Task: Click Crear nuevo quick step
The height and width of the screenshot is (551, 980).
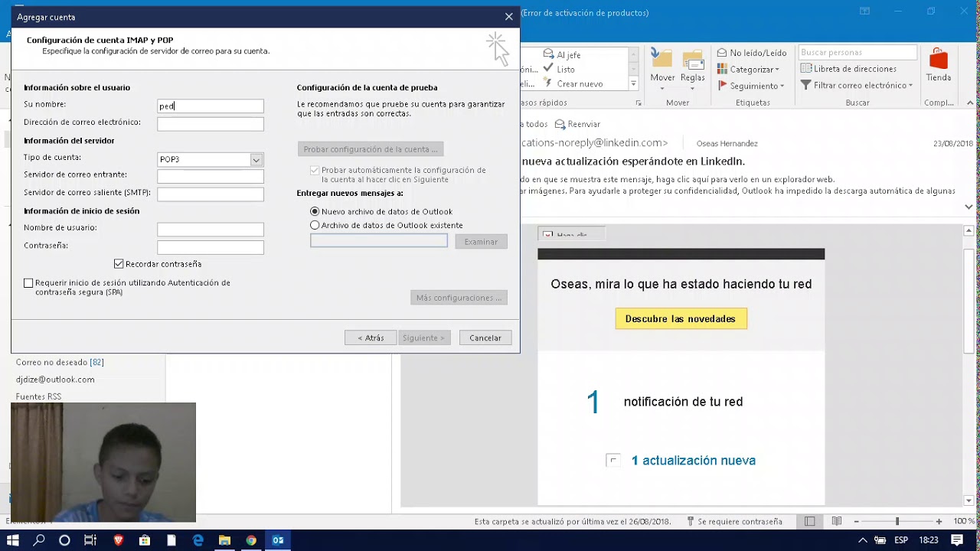Action: click(x=573, y=83)
